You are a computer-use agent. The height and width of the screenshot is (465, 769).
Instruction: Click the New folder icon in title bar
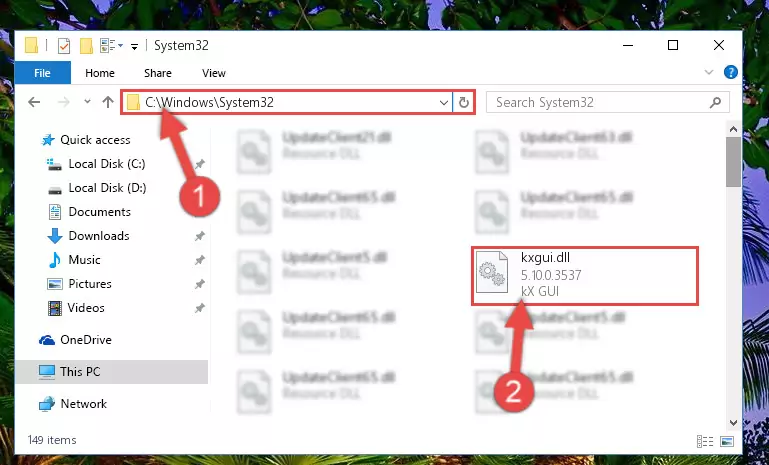pos(86,46)
